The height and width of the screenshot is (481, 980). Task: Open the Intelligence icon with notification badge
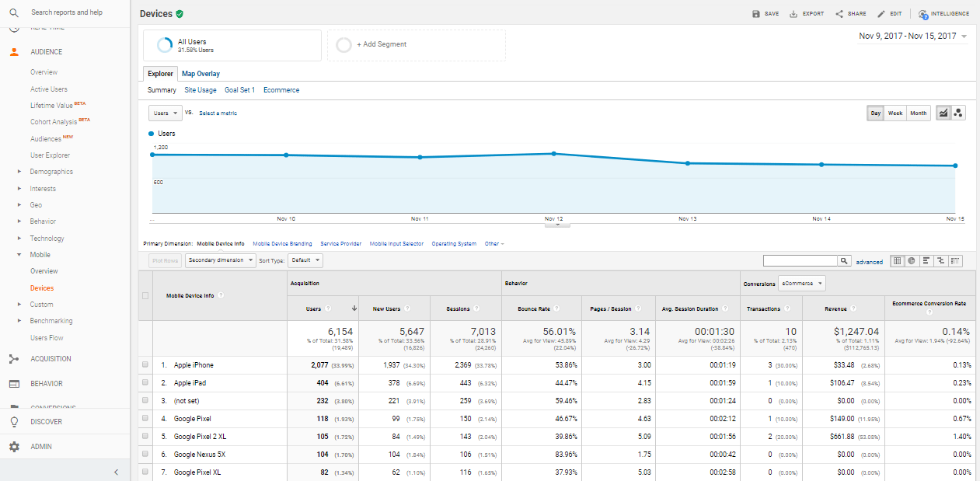[923, 14]
